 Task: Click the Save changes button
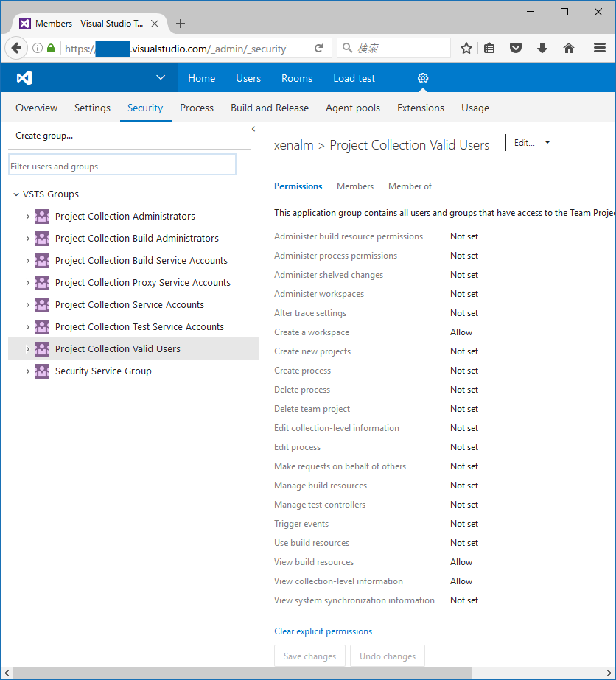point(309,656)
